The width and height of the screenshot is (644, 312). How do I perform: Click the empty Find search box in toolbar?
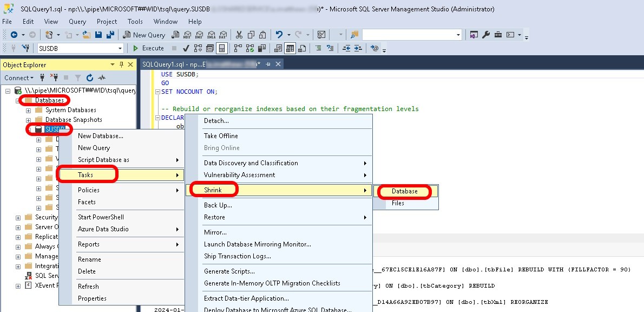409,35
